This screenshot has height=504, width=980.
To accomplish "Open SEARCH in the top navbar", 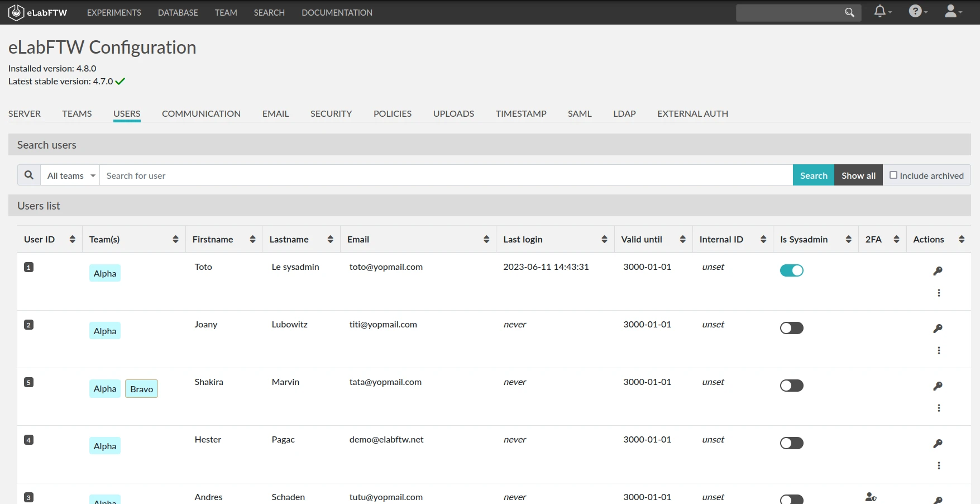I will click(x=269, y=12).
